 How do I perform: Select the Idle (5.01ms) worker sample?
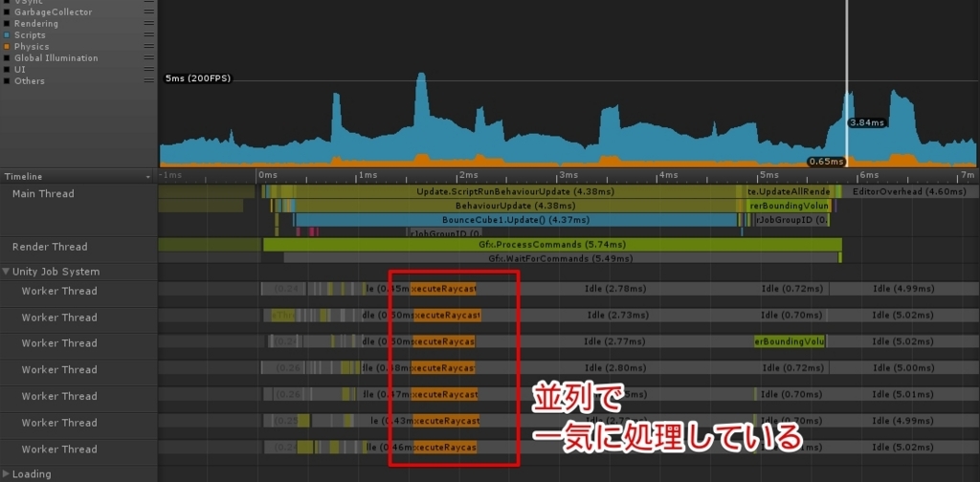point(903,395)
